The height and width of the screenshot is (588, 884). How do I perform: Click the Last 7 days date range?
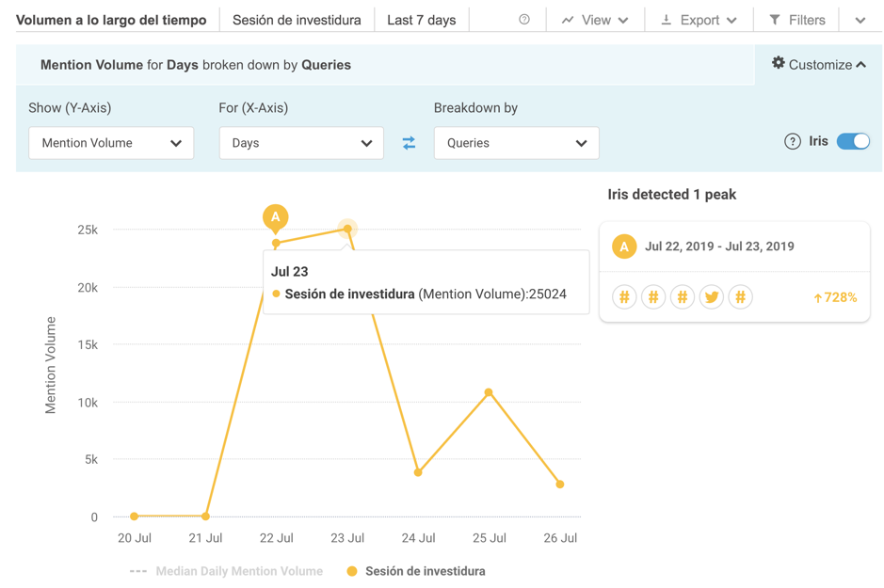point(422,20)
